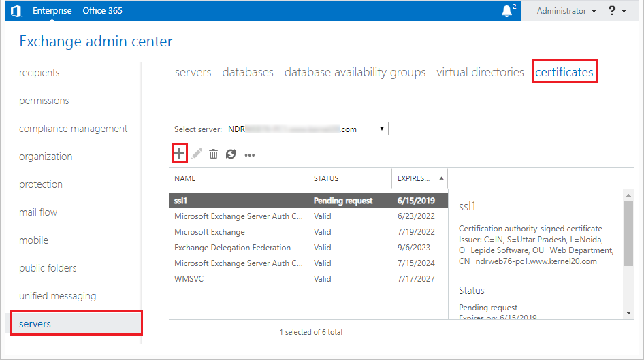Open the more options ellipsis menu
Image resolution: width=644 pixels, height=360 pixels.
250,155
